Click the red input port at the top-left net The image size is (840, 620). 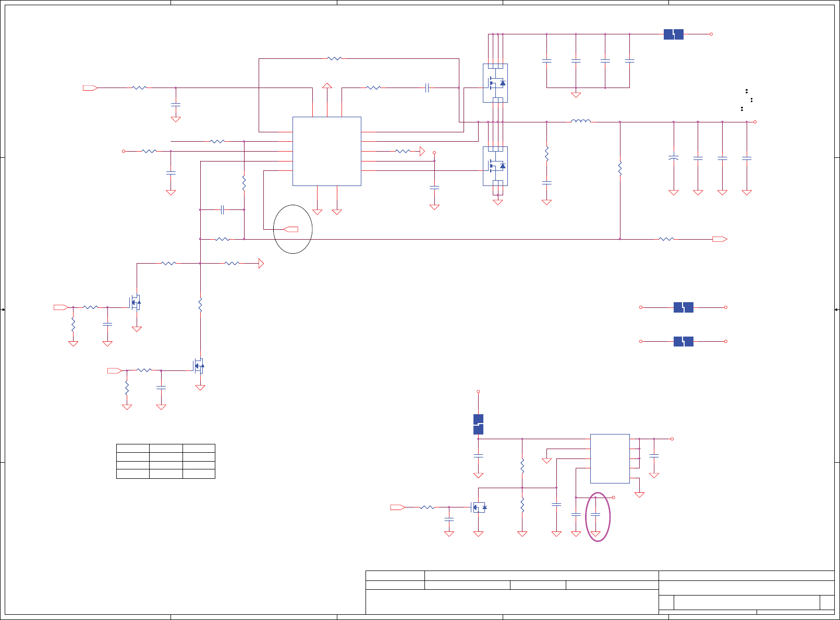(90, 88)
